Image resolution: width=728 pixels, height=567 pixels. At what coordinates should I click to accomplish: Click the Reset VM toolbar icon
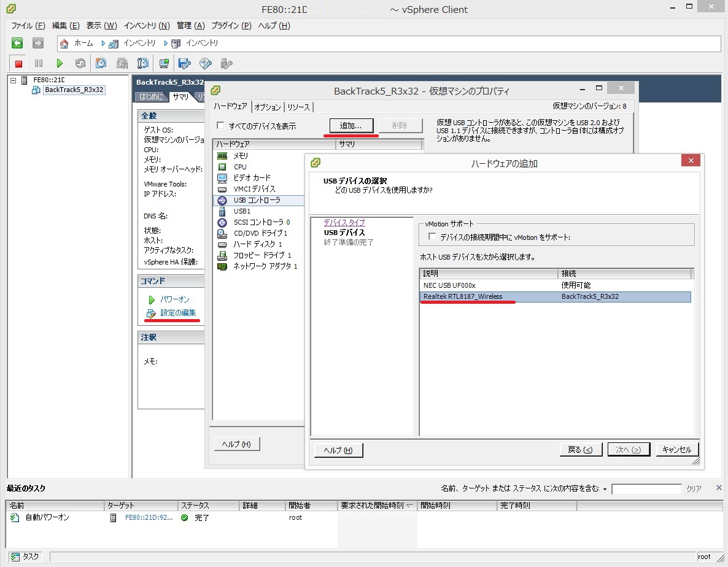[x=80, y=64]
